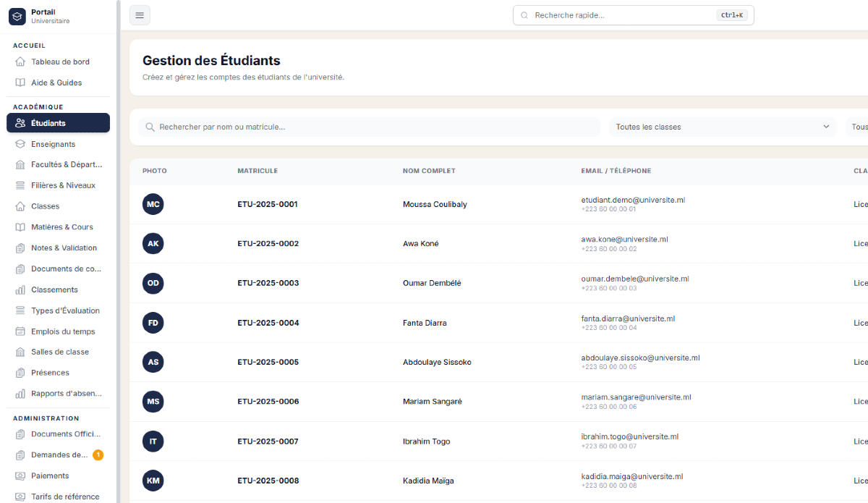Click the AK avatar of Awa Koné
This screenshot has height=503, width=868.
point(153,244)
